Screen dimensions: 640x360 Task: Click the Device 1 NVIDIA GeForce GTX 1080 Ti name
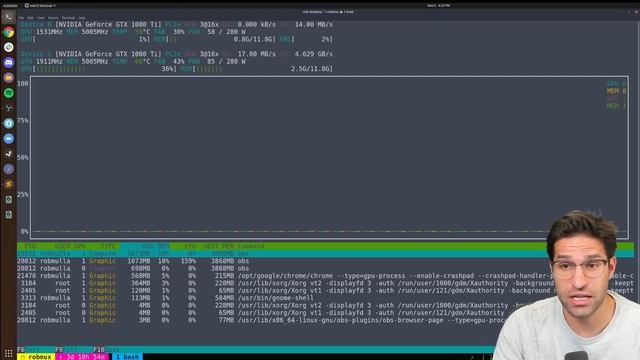pyautogui.click(x=108, y=54)
